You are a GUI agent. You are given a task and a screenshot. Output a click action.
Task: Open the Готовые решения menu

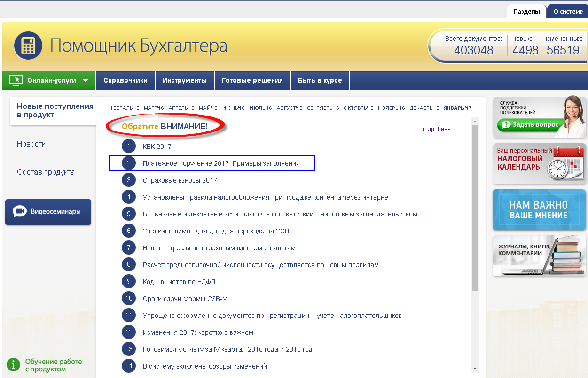coord(252,80)
